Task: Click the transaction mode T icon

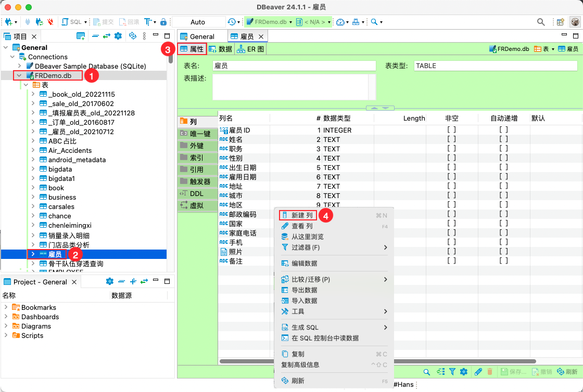Action: (x=148, y=22)
